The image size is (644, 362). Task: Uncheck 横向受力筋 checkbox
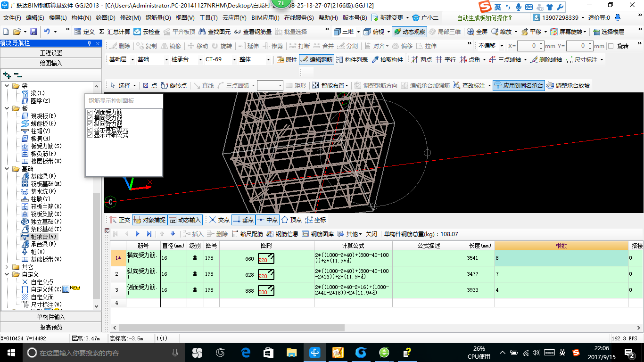coord(90,118)
